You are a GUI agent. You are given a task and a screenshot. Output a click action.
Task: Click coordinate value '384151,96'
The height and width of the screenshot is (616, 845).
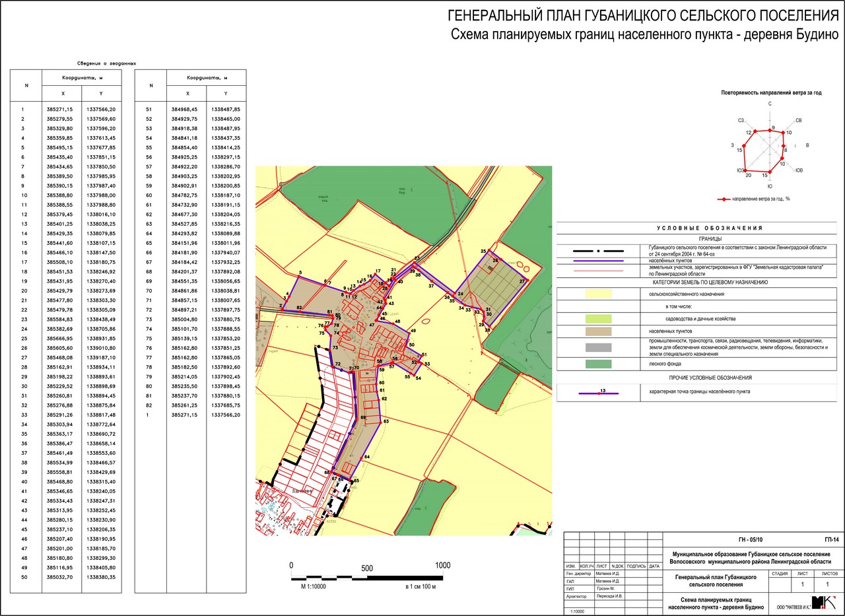click(185, 243)
